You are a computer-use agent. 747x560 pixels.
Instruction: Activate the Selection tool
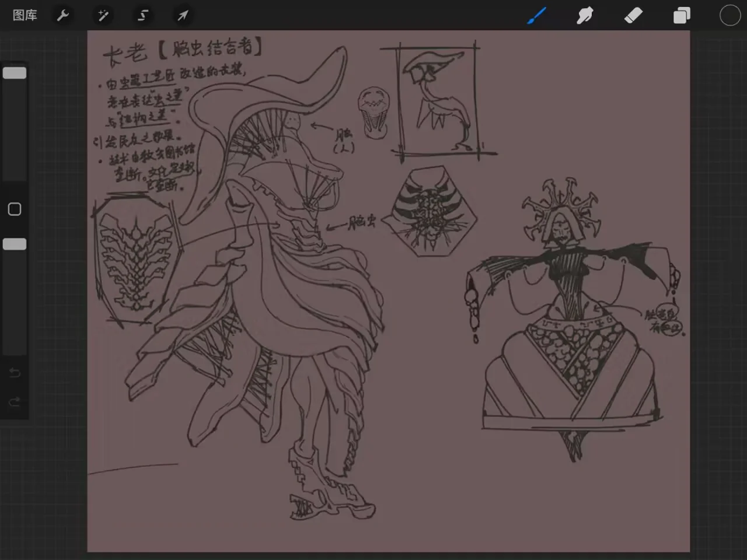coord(143,15)
